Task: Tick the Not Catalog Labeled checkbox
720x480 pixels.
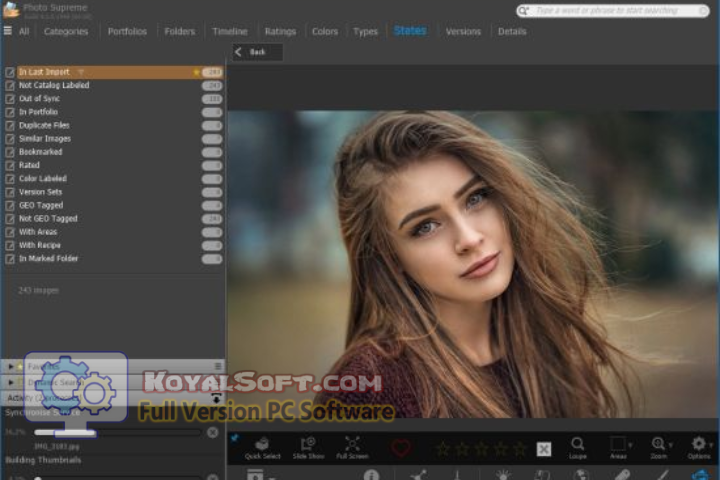Action: click(x=10, y=85)
